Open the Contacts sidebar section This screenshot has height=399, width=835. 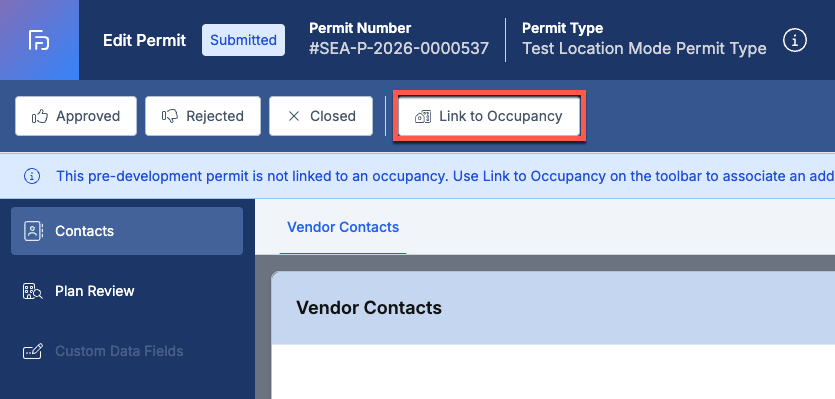tap(127, 231)
